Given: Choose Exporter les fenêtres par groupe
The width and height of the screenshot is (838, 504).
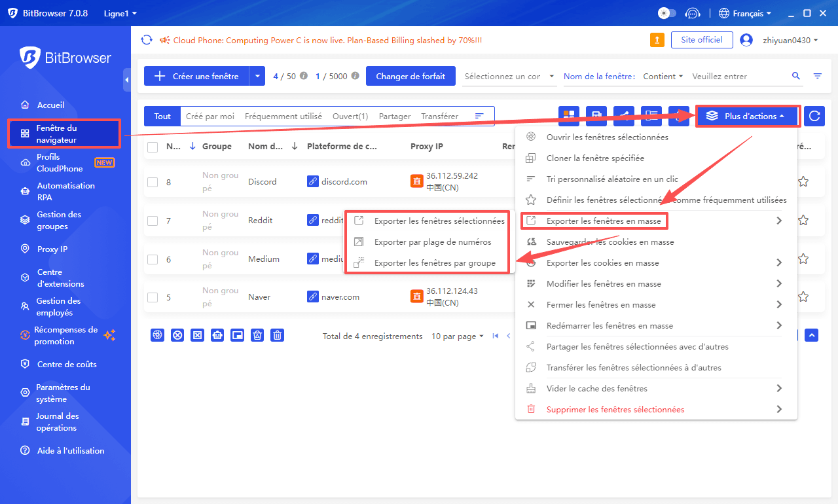Looking at the screenshot, I should [x=433, y=264].
